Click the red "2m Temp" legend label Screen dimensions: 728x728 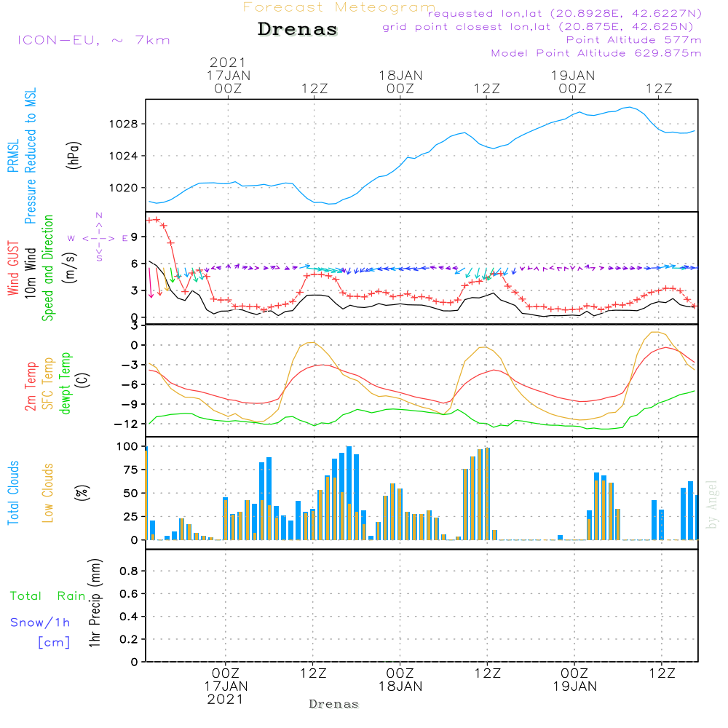click(30, 387)
